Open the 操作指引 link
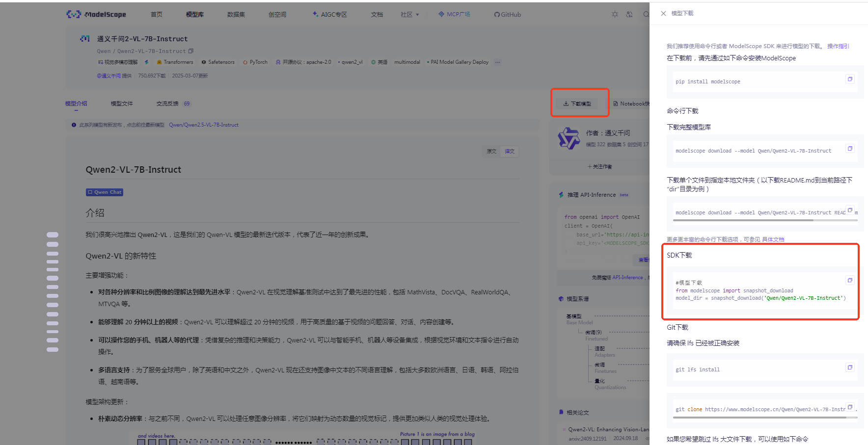Viewport: 868px width, 445px height. [838, 46]
